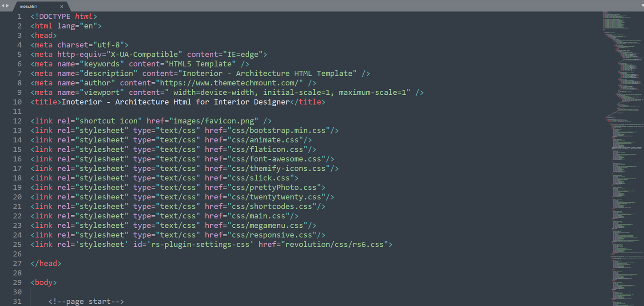This screenshot has width=644, height=306.
Task: Click line number 28 in the gutter
Action: point(17,273)
